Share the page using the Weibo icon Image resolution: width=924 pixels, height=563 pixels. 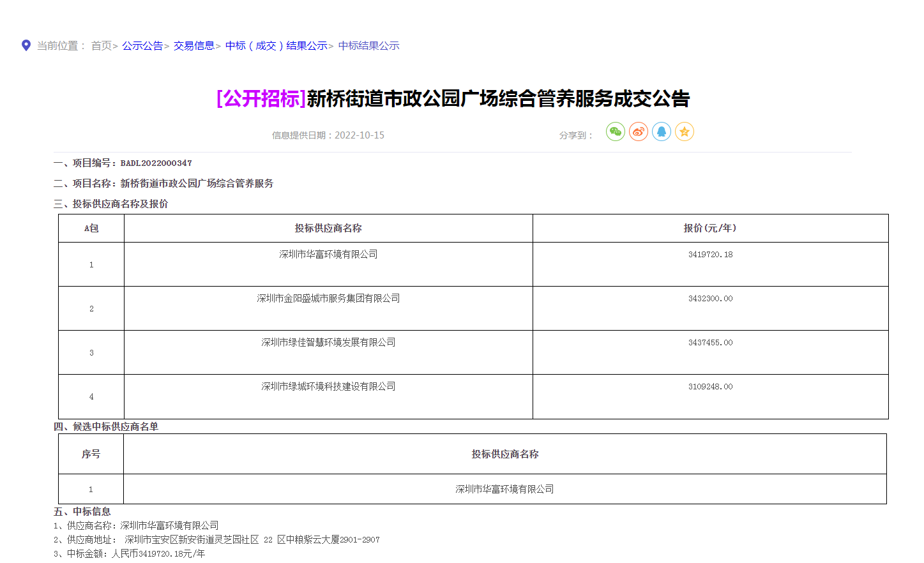pos(638,132)
